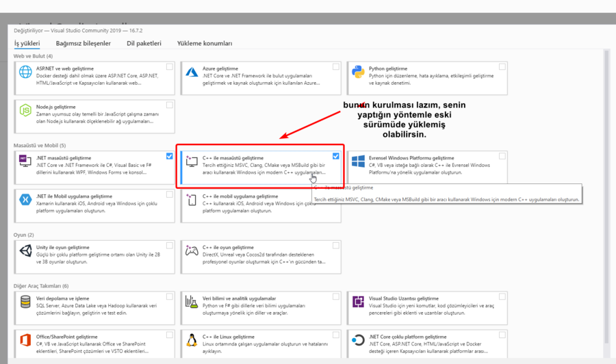Image resolution: width=616 pixels, height=364 pixels.
Task: Click the 'Python geliştirme' title text
Action: (x=388, y=68)
